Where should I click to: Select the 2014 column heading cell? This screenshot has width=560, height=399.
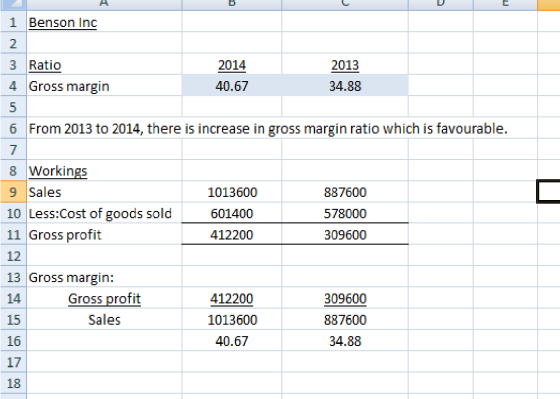[232, 65]
